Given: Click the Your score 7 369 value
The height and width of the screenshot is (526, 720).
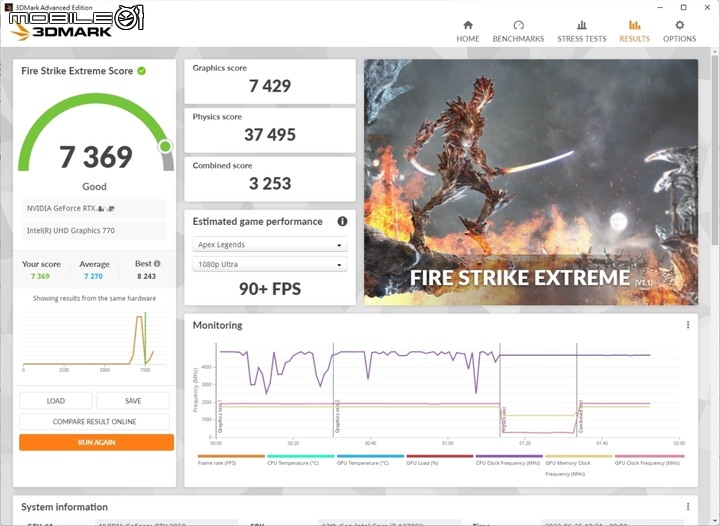Looking at the screenshot, I should 40,276.
